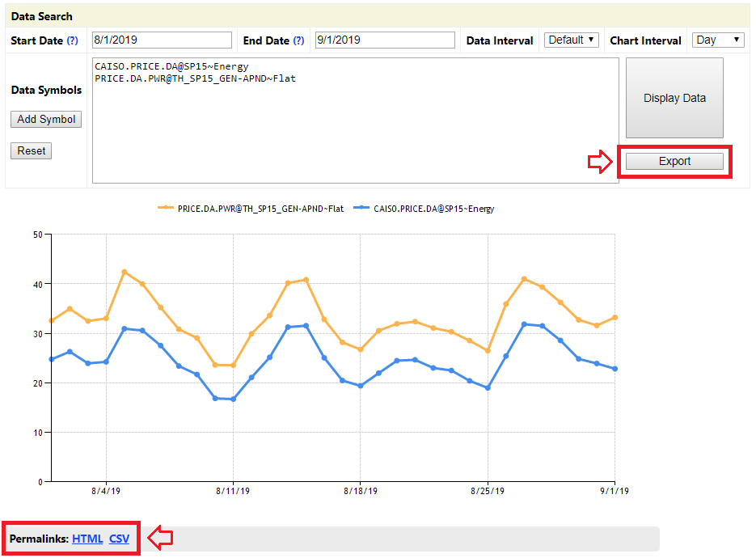Open Start Date help (?) link
The image size is (756, 558).
point(72,40)
